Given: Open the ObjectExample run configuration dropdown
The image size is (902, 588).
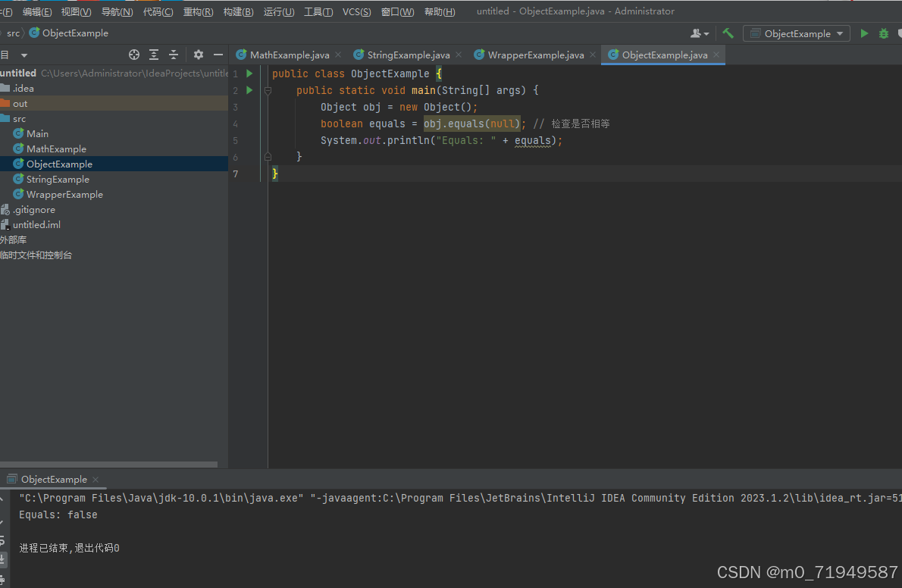Looking at the screenshot, I should 797,33.
